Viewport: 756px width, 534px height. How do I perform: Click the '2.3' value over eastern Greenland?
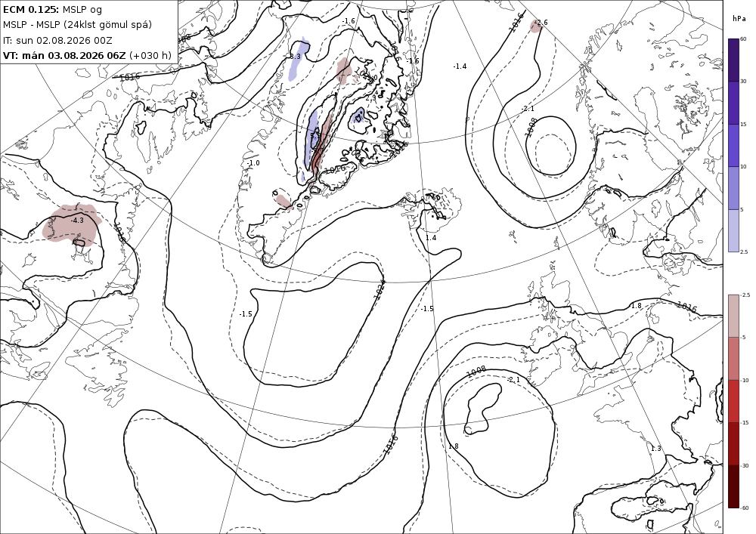coord(370,98)
